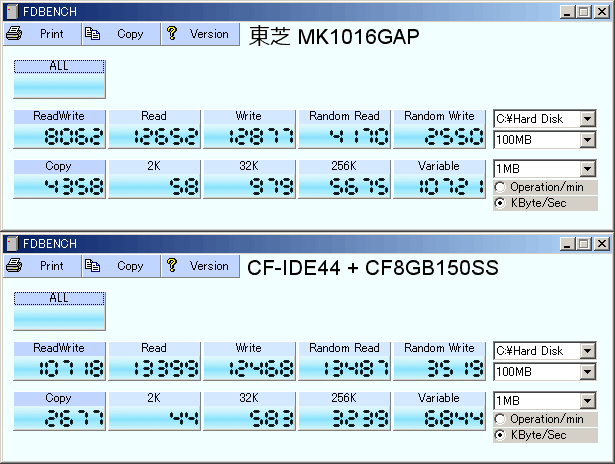Minimize the bottom FDBENCH window
The image size is (615, 464).
pyautogui.click(x=567, y=244)
